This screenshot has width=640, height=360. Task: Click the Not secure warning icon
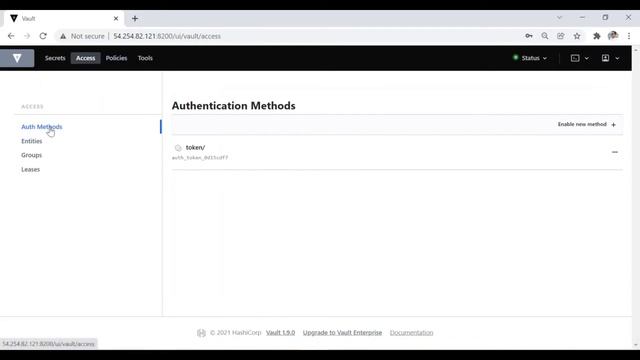point(63,36)
